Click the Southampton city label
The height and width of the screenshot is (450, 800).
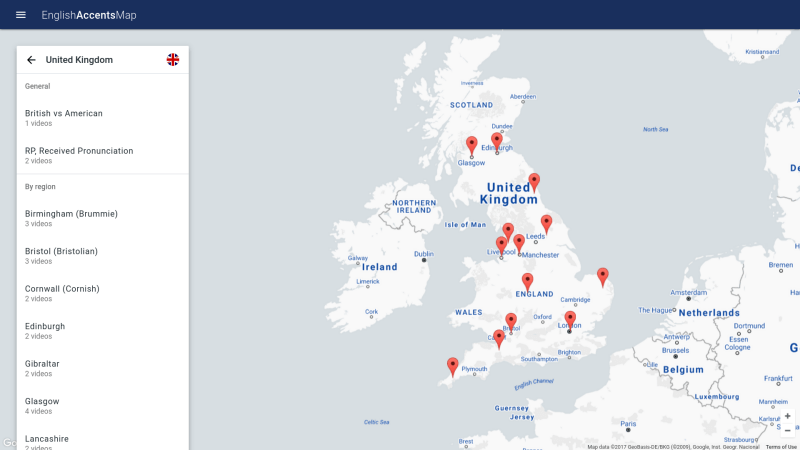[539, 359]
